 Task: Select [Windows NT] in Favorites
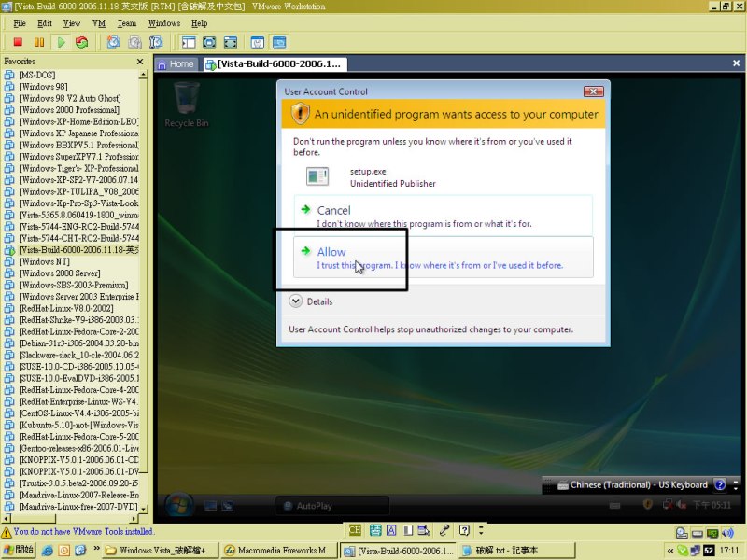point(44,261)
